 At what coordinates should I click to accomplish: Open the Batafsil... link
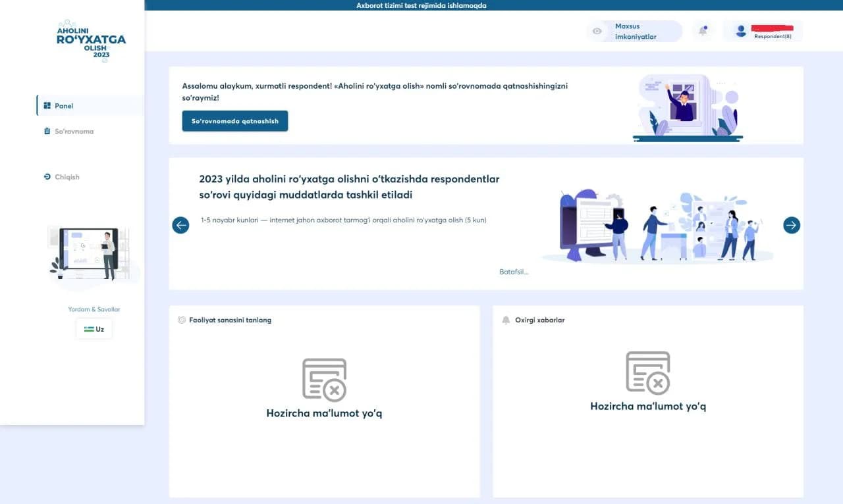514,272
